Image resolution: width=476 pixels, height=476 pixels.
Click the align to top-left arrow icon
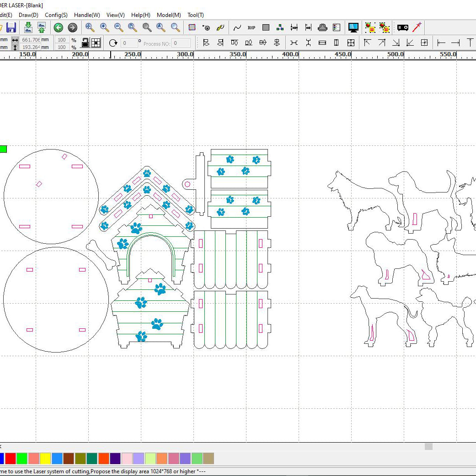point(367,43)
